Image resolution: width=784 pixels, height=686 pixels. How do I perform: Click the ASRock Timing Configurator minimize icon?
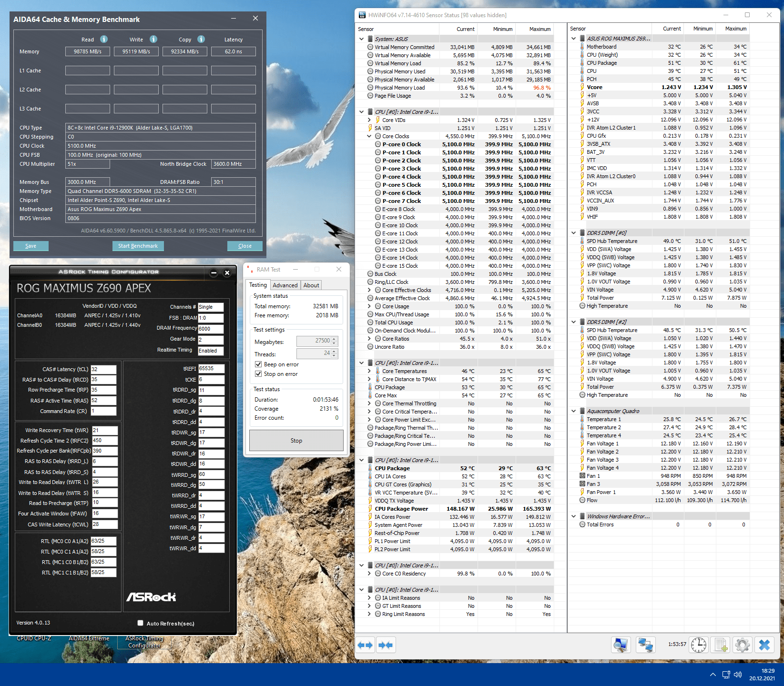point(214,273)
